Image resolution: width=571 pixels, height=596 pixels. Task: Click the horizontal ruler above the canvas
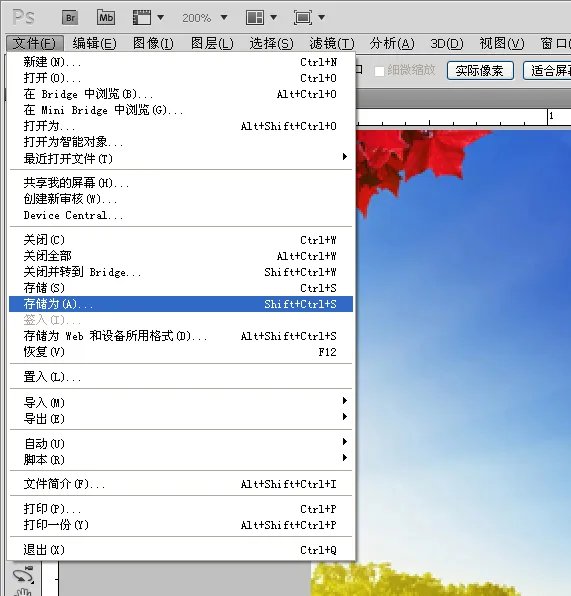(464, 118)
